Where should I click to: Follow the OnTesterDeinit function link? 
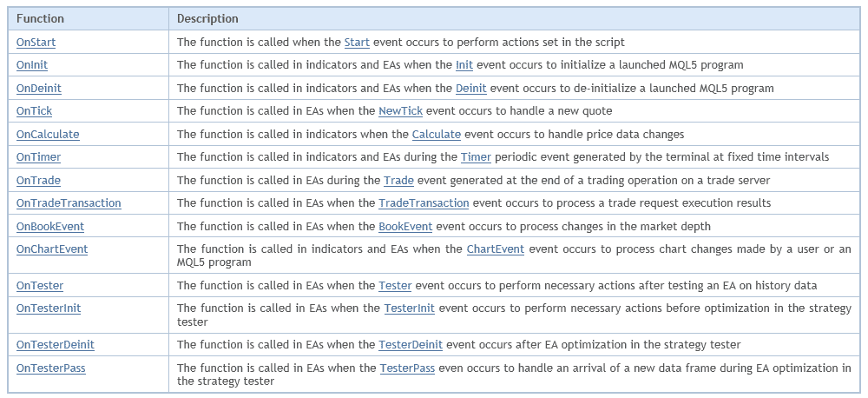[56, 345]
